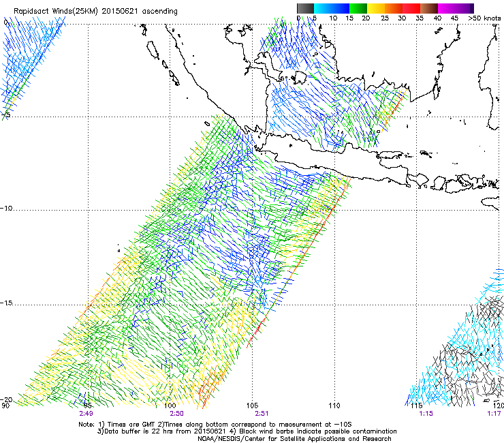Click the '>50 knots' legend label
The height and width of the screenshot is (443, 504).
click(x=484, y=18)
